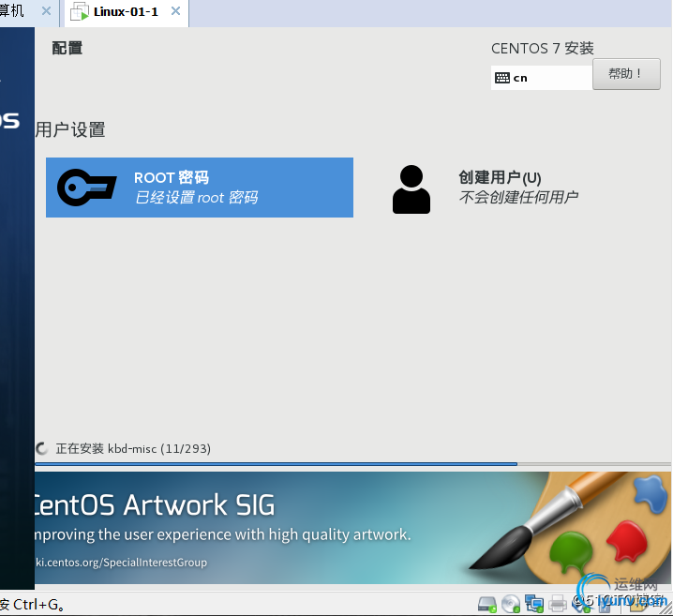
Task: Click the keyboard icon next to cn
Action: click(x=502, y=78)
